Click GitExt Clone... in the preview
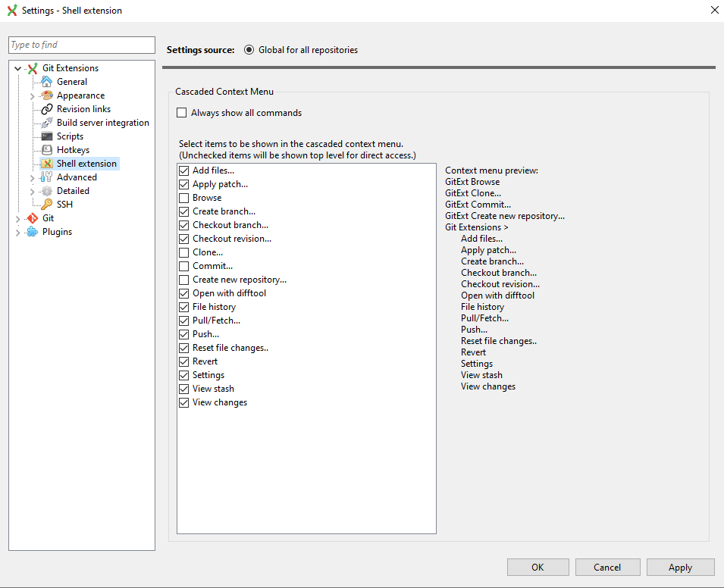This screenshot has width=724, height=588. 473,193
